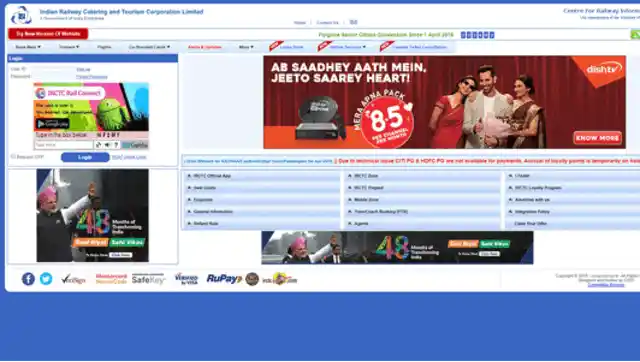Image resolution: width=640 pixels, height=362 pixels.
Task: Click the captcha refresh icon
Action: [x=98, y=144]
